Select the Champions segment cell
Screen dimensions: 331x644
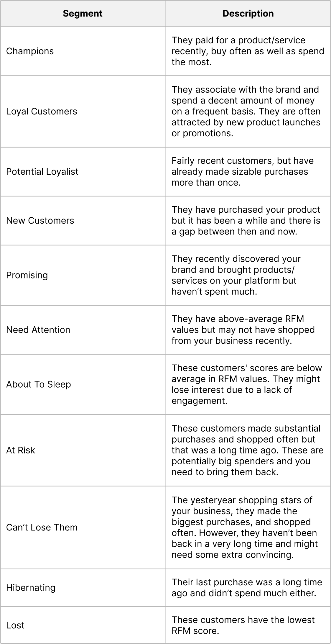click(x=30, y=51)
